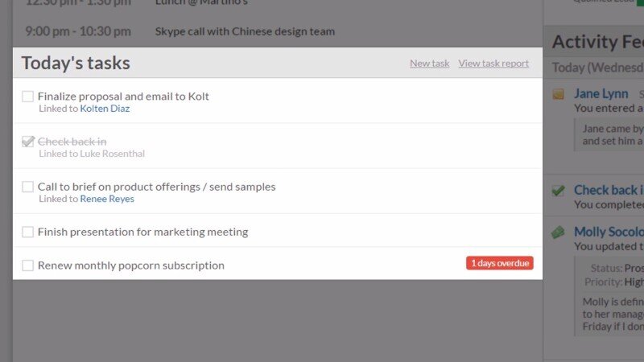644x362 pixels.
Task: Open Jane Lynn in the Activity Feed
Action: 601,94
